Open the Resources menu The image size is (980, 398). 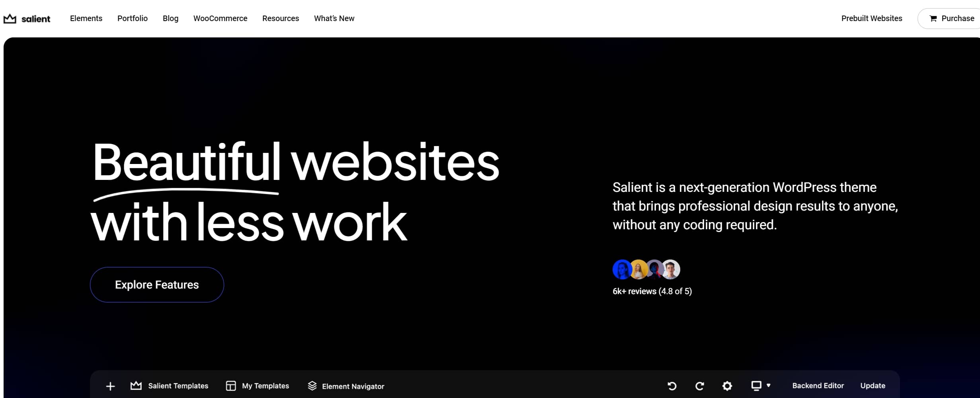[280, 18]
